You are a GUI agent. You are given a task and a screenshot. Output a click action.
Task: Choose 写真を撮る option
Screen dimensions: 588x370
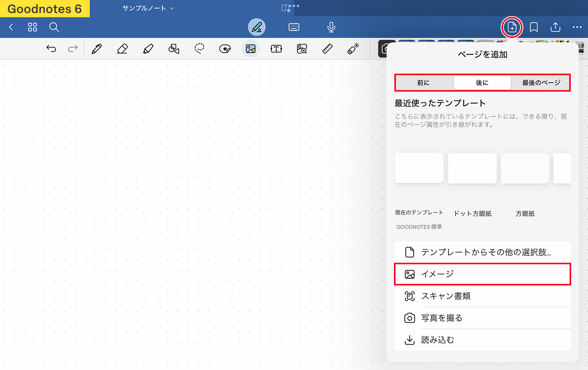pyautogui.click(x=483, y=318)
